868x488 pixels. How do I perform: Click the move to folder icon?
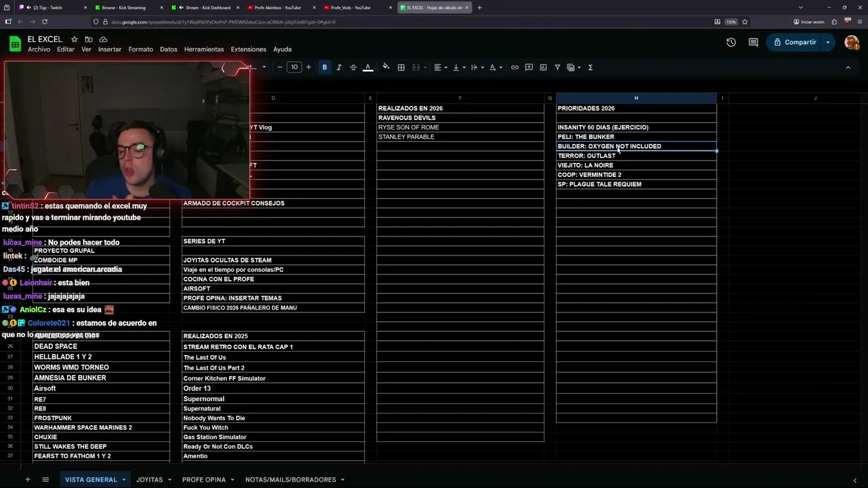point(89,39)
